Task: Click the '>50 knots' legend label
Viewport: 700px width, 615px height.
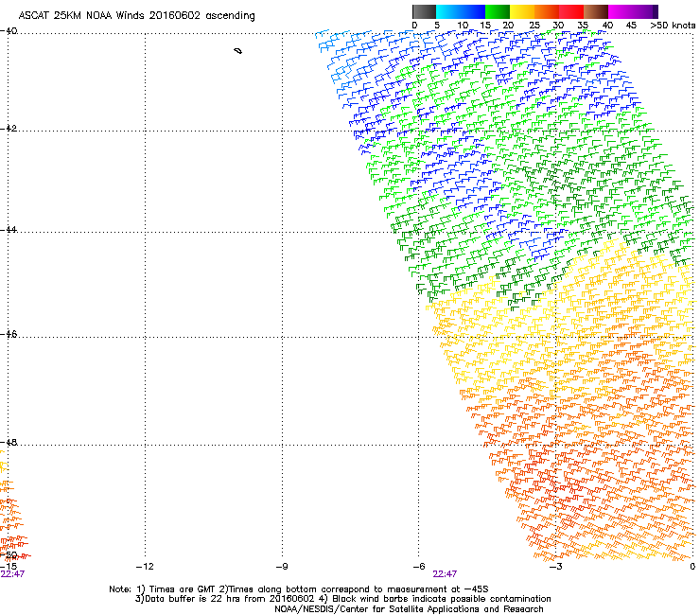Action: pos(673,25)
